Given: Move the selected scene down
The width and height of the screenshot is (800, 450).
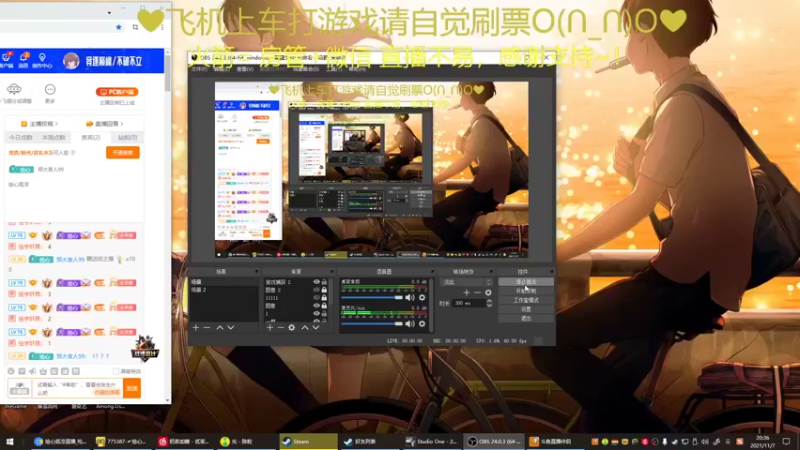Looking at the screenshot, I should point(231,328).
